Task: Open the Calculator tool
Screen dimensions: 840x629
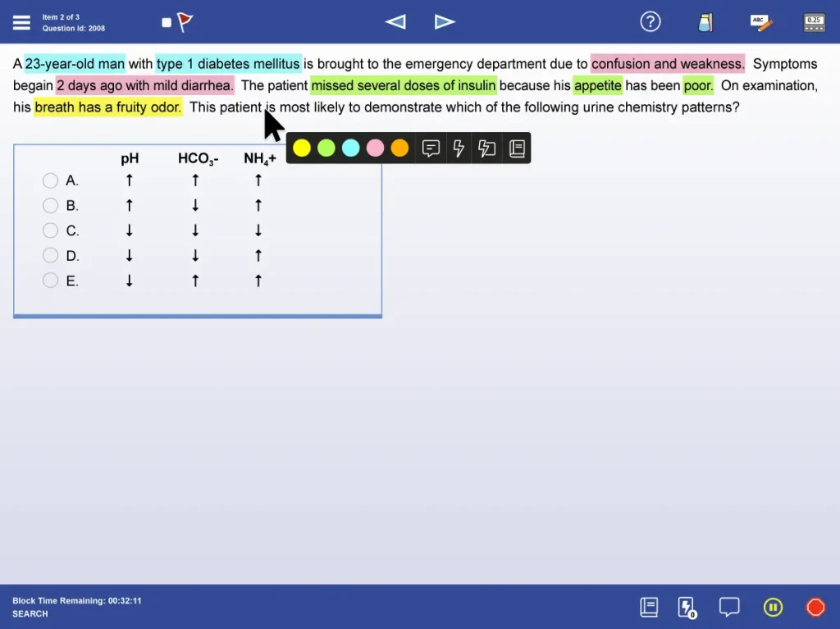Action: 813,22
